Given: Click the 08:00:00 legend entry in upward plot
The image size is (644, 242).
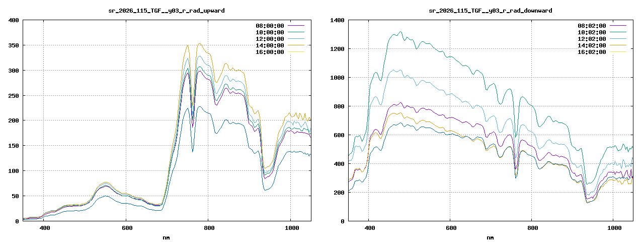Looking at the screenshot, I should 270,26.
